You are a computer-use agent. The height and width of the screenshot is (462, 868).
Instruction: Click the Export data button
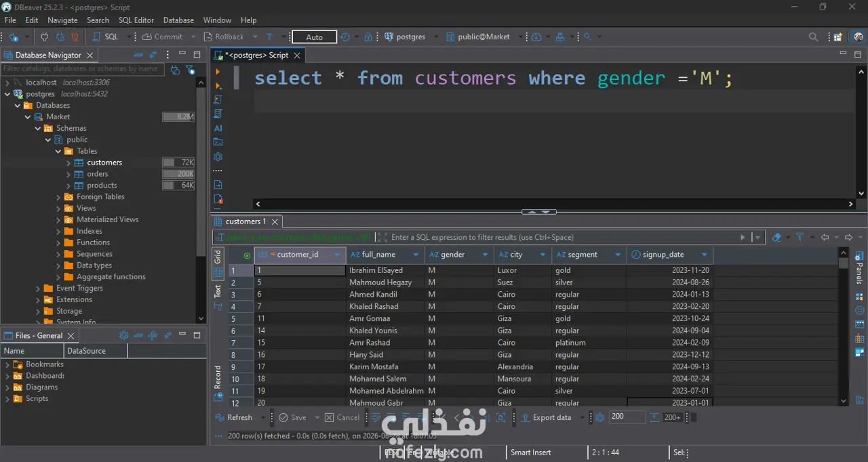point(547,418)
